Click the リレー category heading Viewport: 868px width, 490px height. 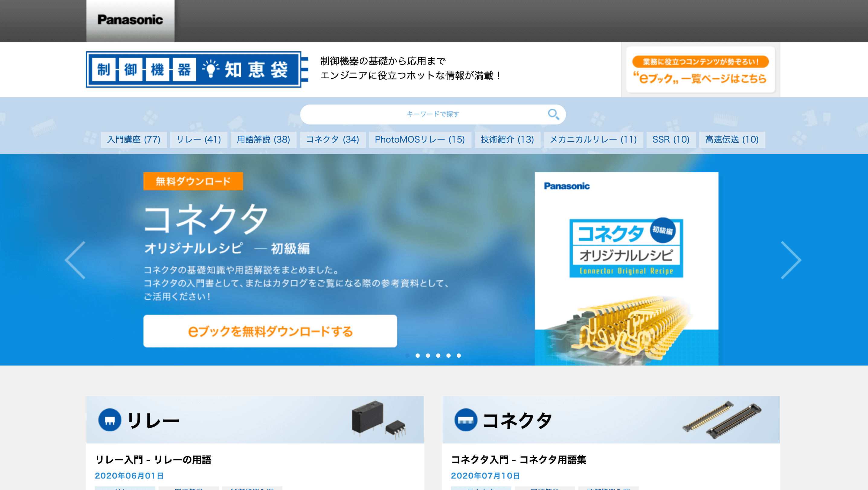coord(153,420)
